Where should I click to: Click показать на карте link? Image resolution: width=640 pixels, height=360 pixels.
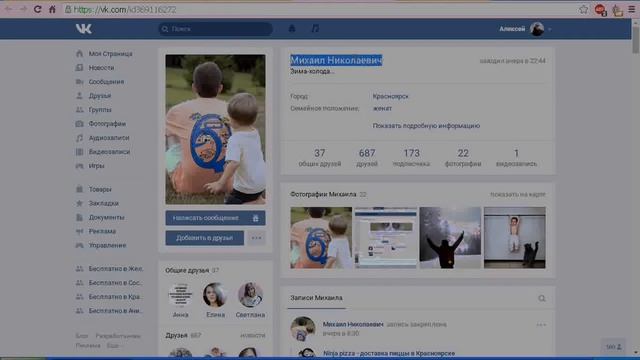click(x=518, y=194)
